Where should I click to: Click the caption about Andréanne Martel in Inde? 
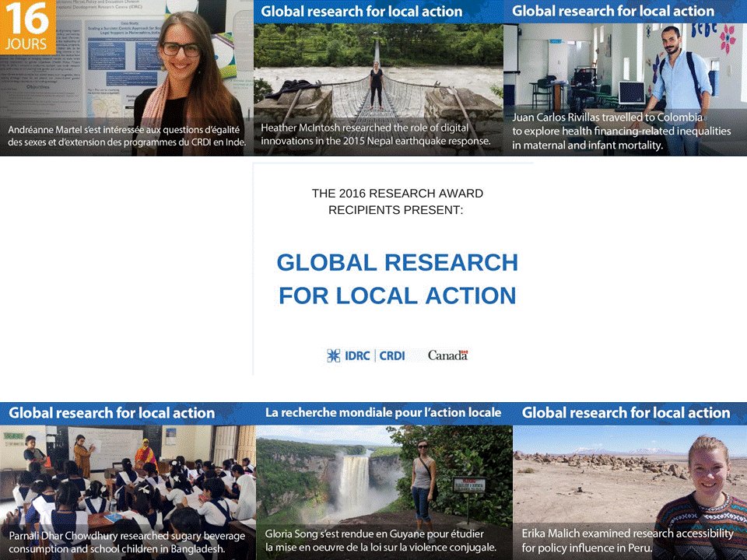(x=127, y=135)
